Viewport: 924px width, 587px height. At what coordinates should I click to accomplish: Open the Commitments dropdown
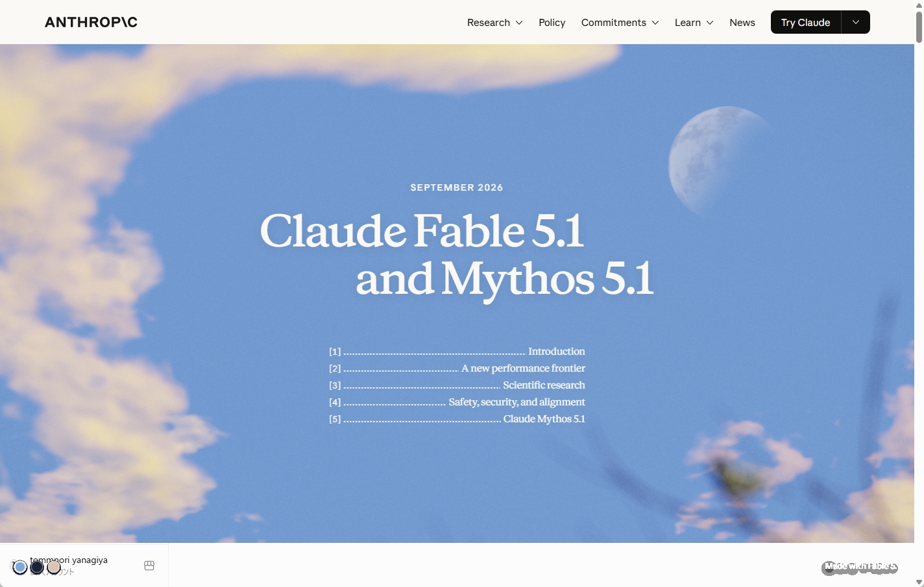click(x=620, y=23)
